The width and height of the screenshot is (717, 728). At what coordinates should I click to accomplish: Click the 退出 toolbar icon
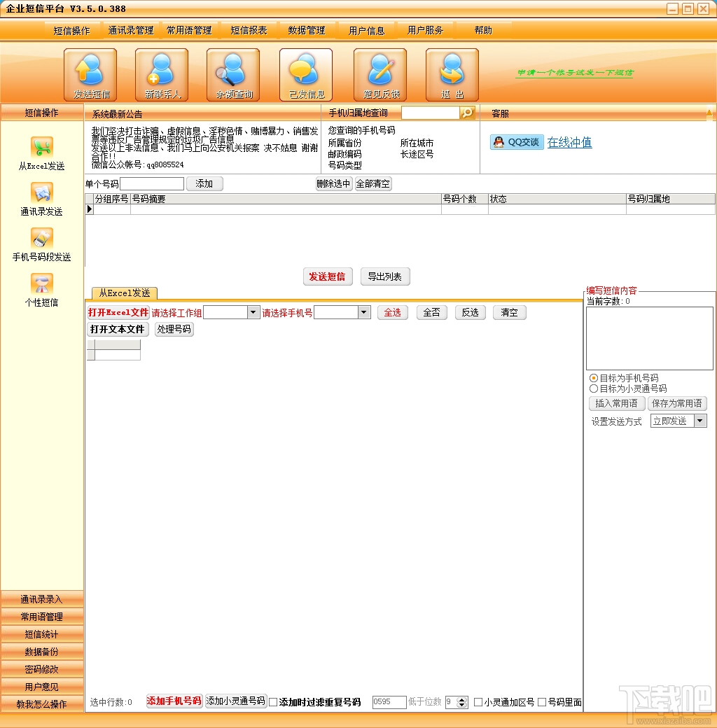(x=452, y=75)
